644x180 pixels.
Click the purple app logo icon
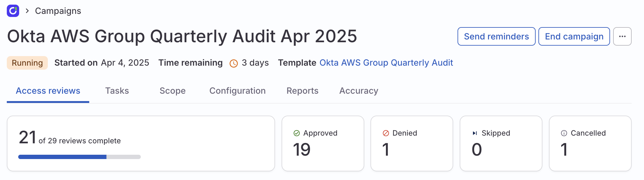tap(13, 11)
